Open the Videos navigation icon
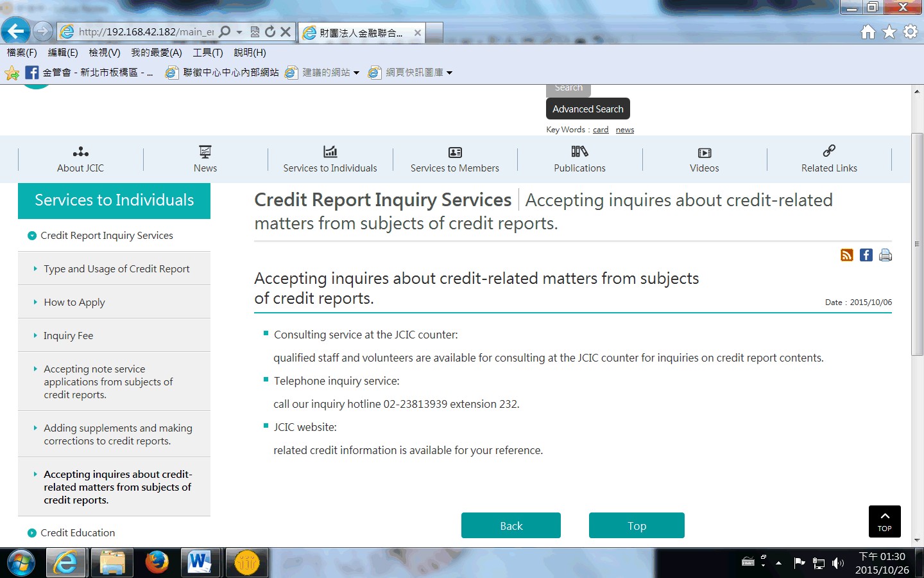The height and width of the screenshot is (578, 924). [704, 153]
